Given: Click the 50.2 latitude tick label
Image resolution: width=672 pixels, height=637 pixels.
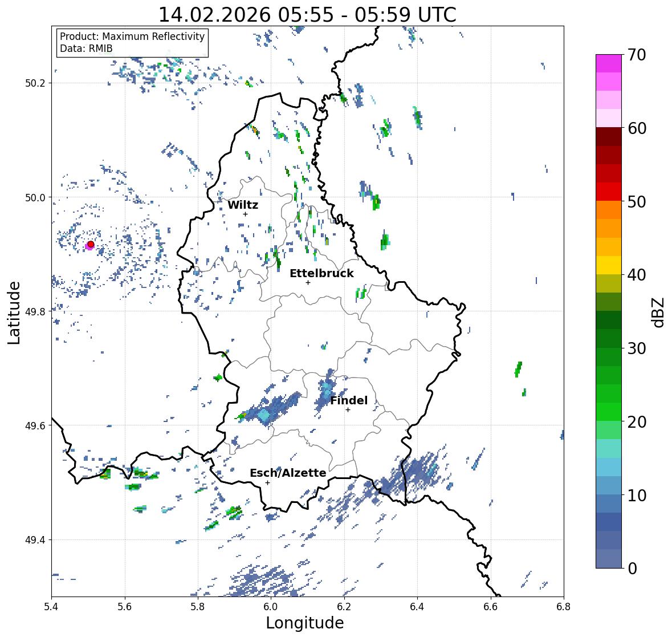Looking at the screenshot, I should 35,83.
